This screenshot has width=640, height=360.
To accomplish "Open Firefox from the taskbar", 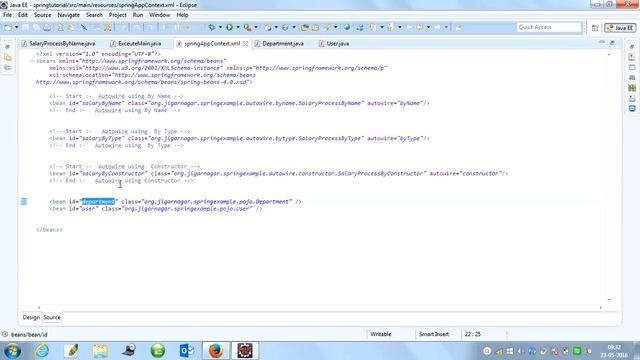I will [x=216, y=351].
